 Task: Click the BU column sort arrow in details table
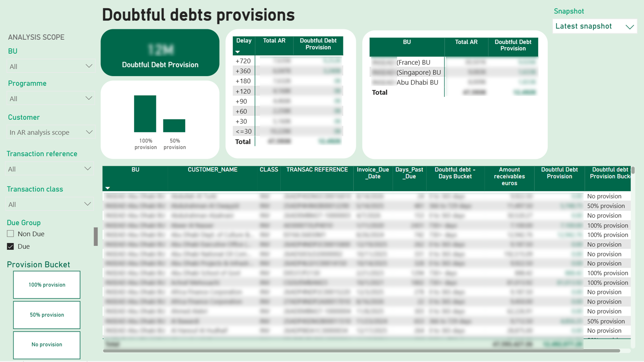107,188
